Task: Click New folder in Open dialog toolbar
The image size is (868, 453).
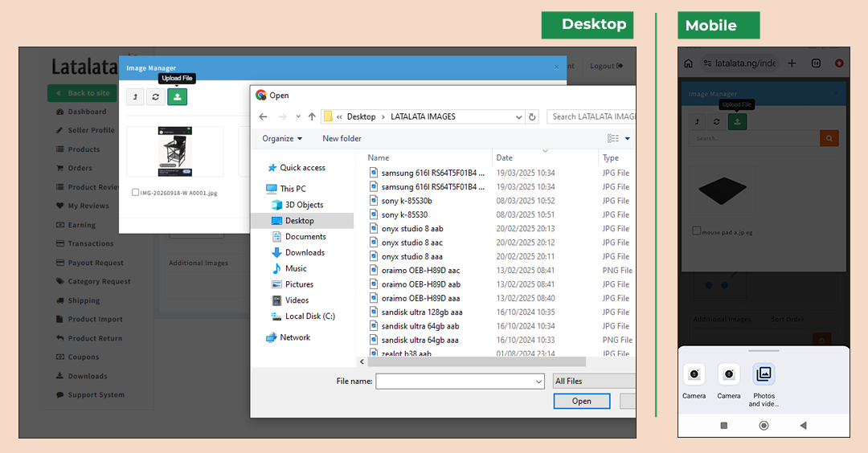Action: click(x=342, y=138)
